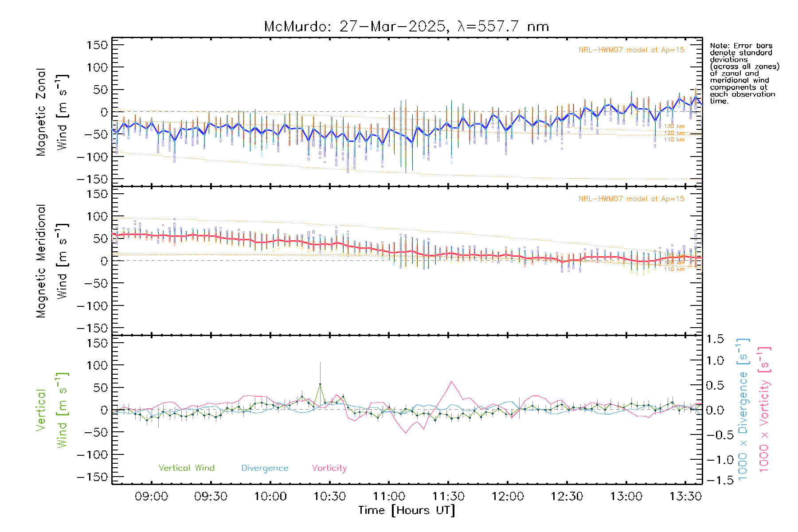
Task: Select the blue Divergence legend label
Action: (265, 468)
